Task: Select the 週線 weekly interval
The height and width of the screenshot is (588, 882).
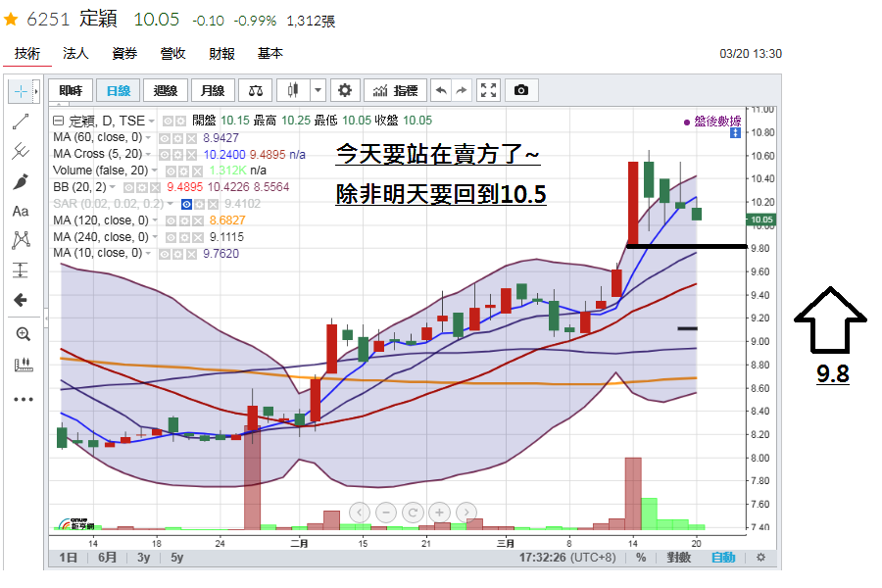Action: click(166, 90)
